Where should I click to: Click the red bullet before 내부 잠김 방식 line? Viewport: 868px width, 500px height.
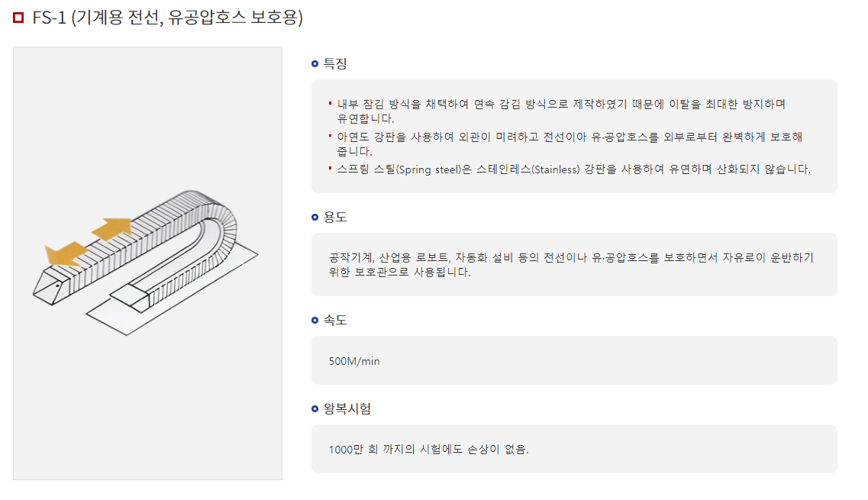coord(330,103)
